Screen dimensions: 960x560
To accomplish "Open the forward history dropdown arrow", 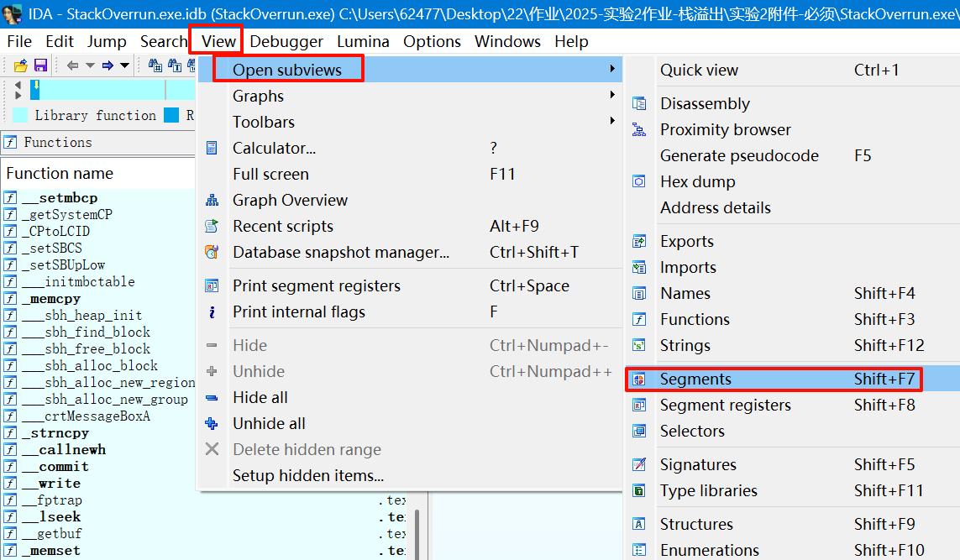I will click(125, 65).
